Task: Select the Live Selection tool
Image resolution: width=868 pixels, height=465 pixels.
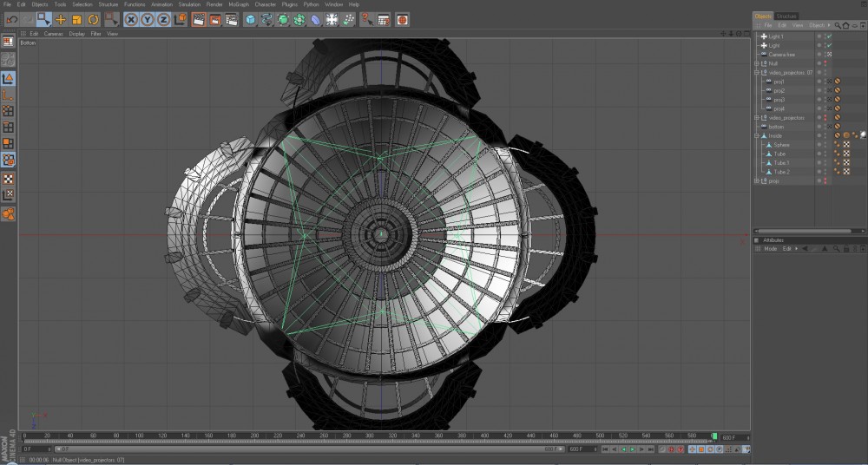Action: [44, 20]
